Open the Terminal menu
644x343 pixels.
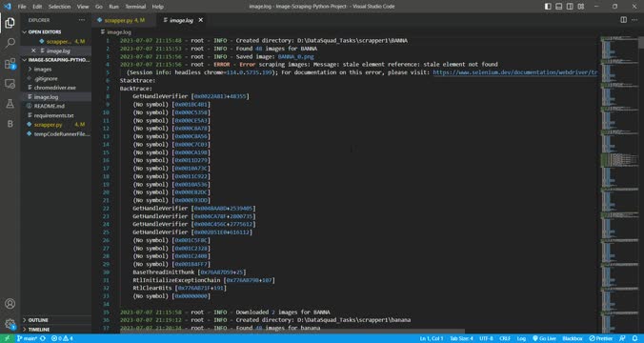tap(135, 7)
